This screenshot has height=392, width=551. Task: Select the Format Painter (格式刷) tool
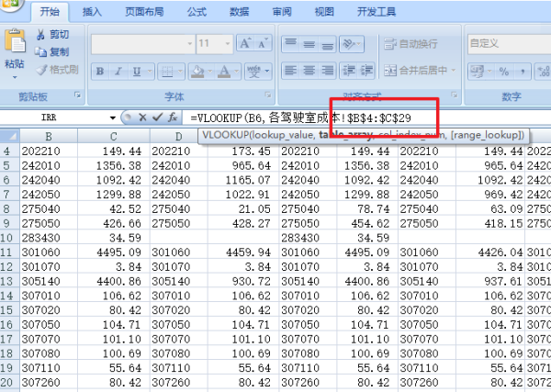point(41,69)
